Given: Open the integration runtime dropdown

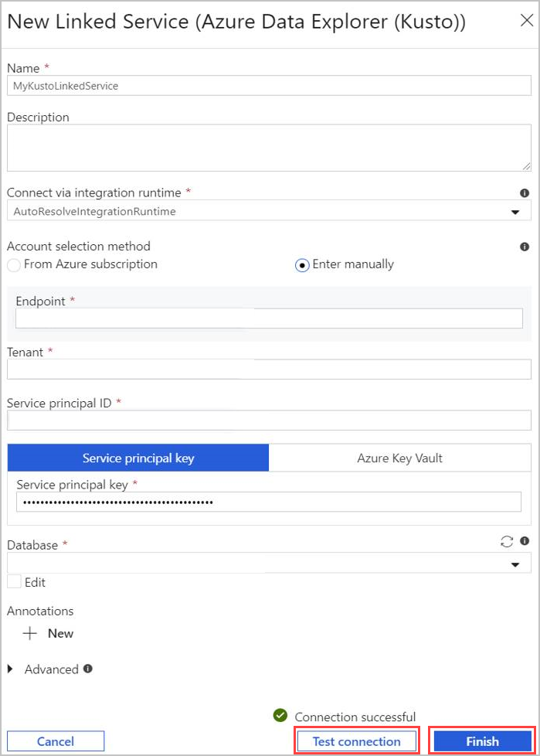Looking at the screenshot, I should point(515,211).
